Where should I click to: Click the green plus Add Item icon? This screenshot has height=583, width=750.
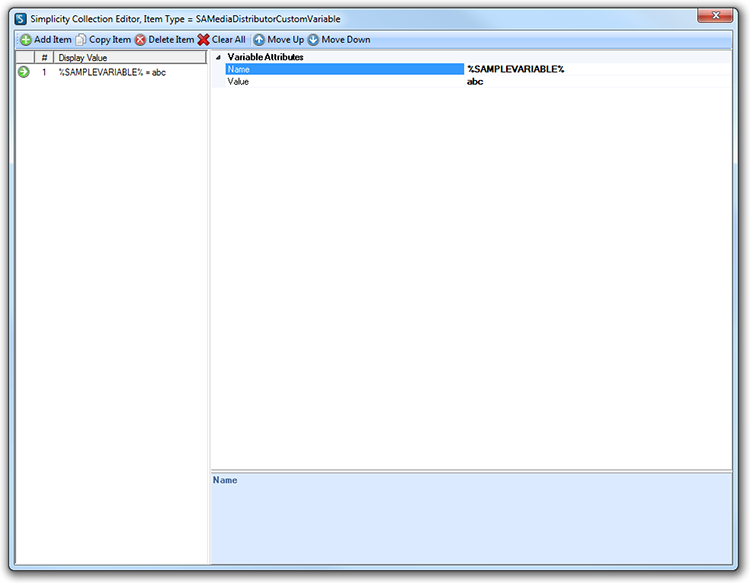[26, 40]
